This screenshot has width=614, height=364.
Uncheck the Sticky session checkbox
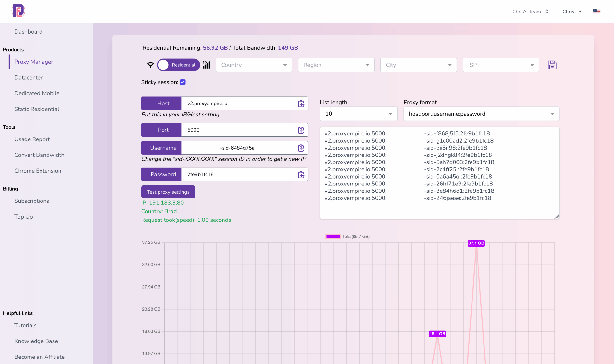pos(183,82)
